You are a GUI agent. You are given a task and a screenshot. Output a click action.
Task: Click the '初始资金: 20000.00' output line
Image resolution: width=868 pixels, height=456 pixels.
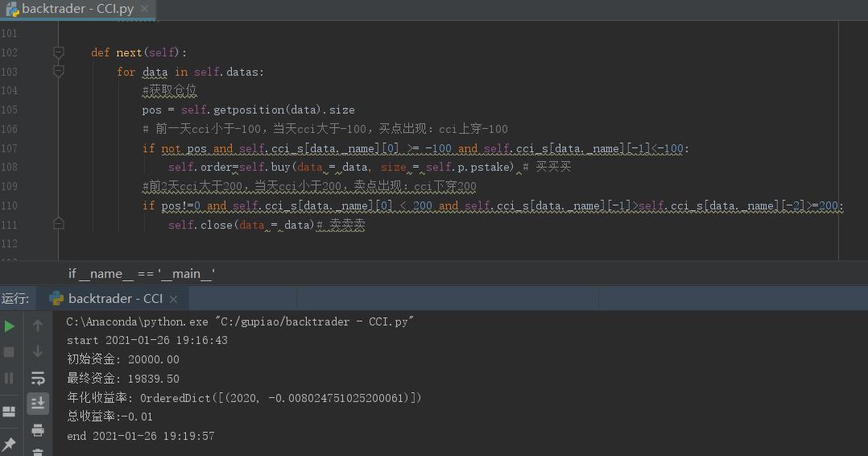[x=123, y=359]
